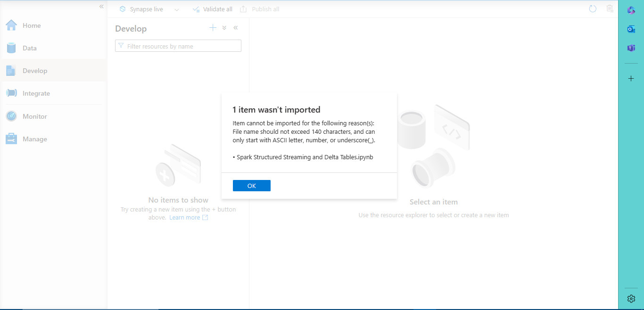Click Publish all
The width and height of the screenshot is (644, 310).
pos(260,9)
